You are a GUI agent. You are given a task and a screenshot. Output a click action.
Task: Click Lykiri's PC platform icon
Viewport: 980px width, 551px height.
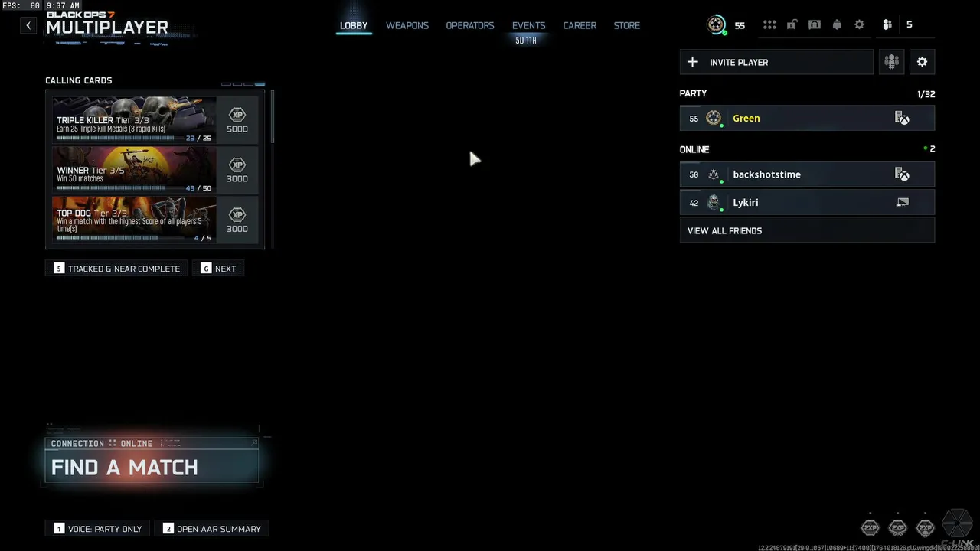(x=903, y=203)
